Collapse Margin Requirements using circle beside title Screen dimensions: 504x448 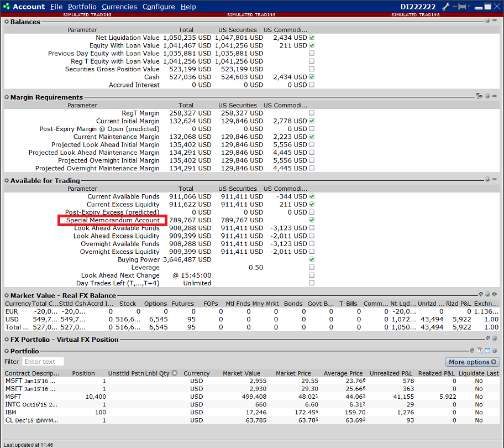click(x=7, y=97)
